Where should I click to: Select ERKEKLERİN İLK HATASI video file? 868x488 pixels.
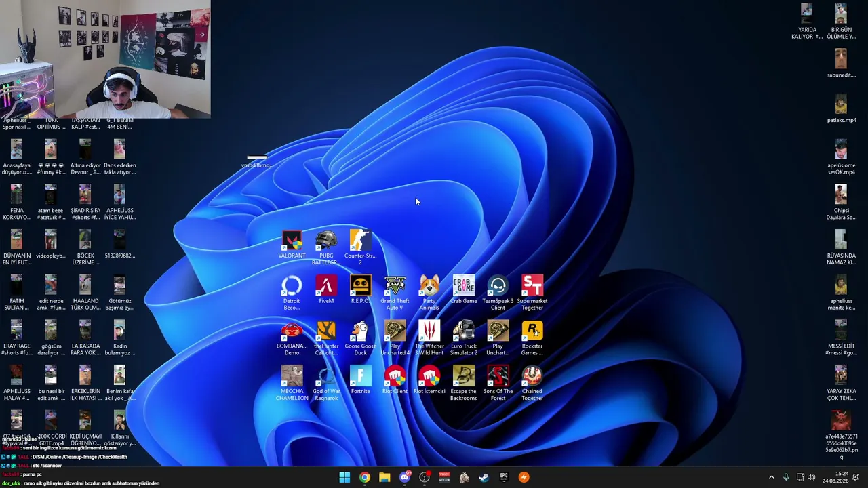click(85, 384)
